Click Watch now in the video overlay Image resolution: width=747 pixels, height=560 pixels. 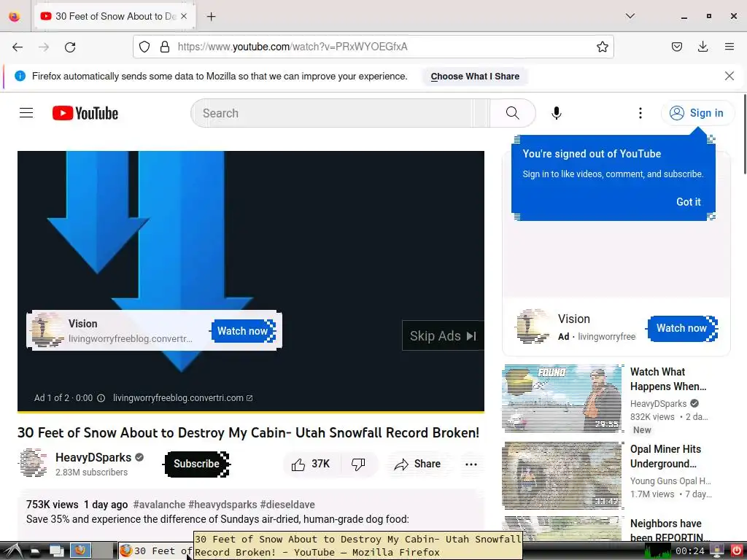(x=243, y=331)
